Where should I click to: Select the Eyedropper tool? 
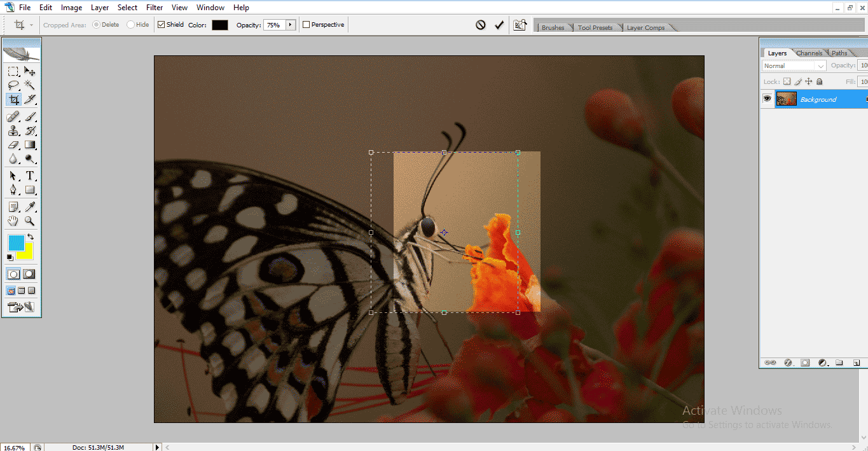(30, 207)
